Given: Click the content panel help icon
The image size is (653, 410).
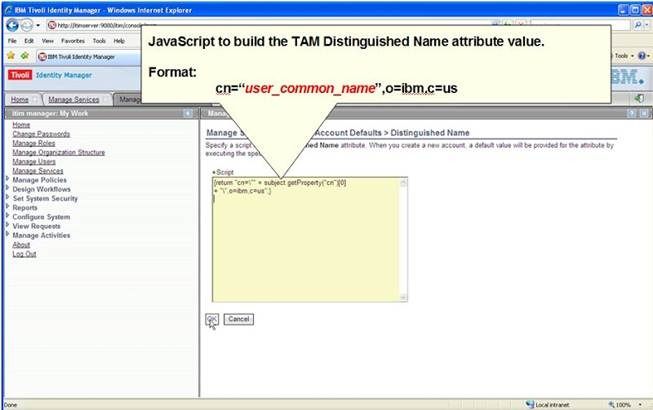Looking at the screenshot, I should click(632, 113).
